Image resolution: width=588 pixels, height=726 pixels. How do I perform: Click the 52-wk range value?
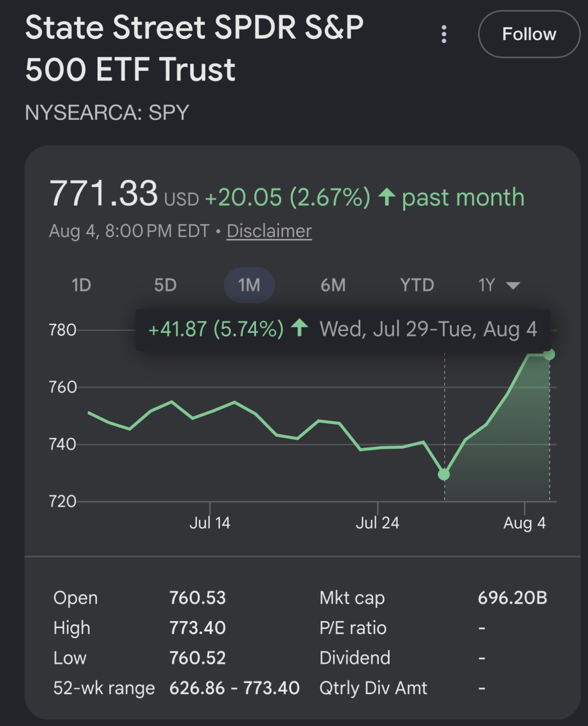(235, 688)
